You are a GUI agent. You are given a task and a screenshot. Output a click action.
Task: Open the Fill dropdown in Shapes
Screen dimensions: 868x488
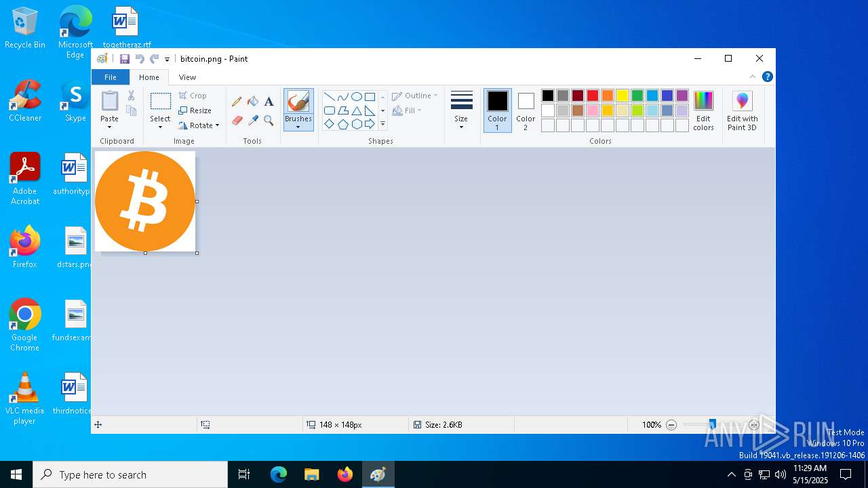[x=407, y=110]
